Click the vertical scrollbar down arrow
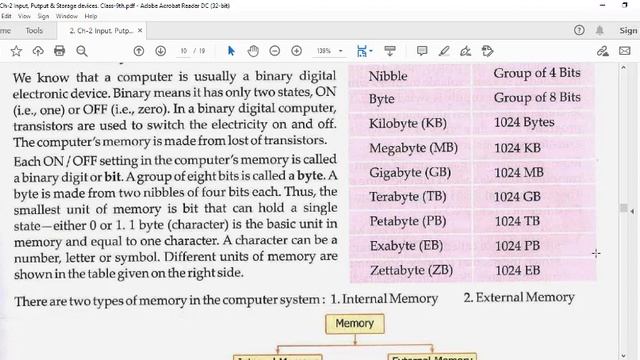The image size is (640, 360). (x=623, y=356)
